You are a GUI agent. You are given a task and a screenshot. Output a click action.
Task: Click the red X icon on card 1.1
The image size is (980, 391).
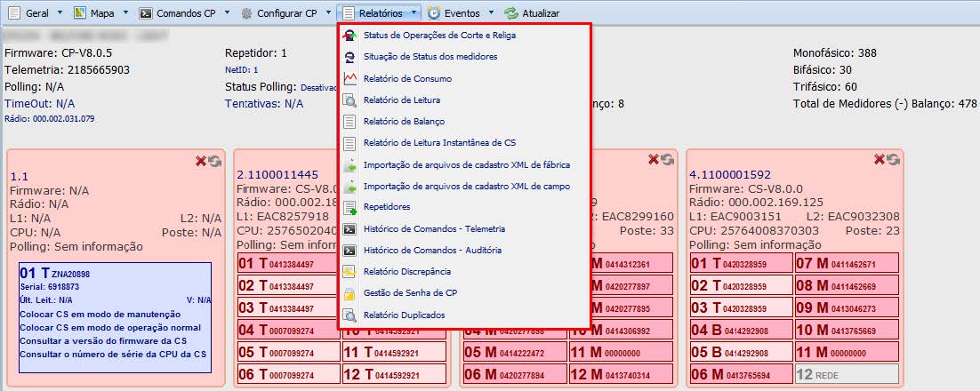tap(201, 160)
